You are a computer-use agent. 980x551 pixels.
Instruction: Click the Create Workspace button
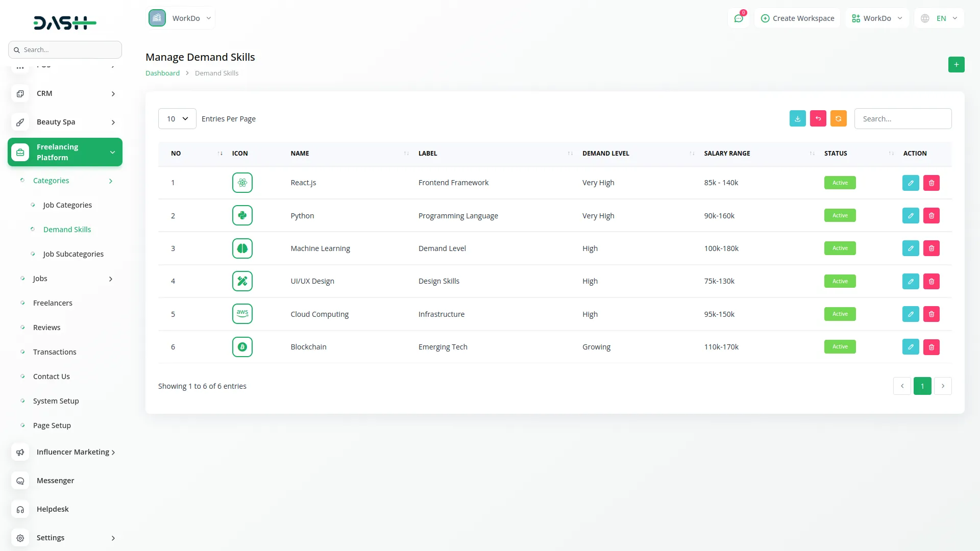[797, 18]
